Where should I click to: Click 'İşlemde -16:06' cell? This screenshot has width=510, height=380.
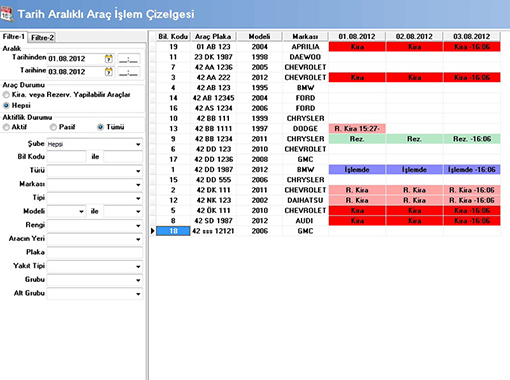[x=472, y=169]
